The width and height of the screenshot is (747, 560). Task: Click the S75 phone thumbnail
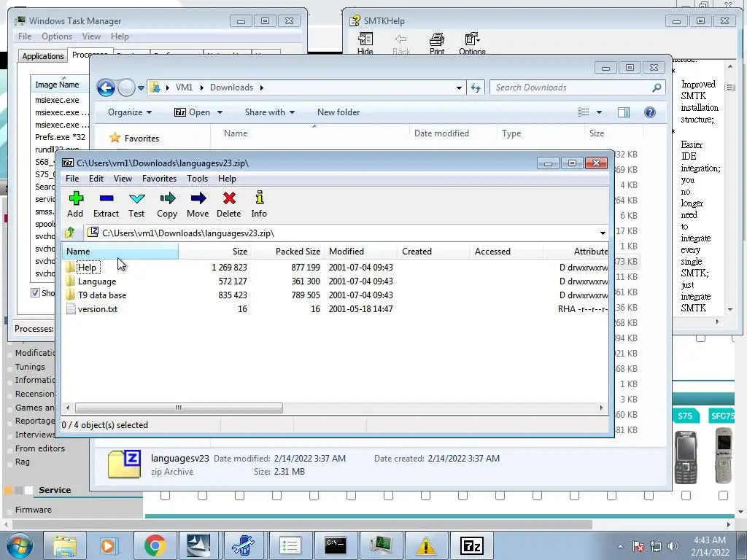click(x=686, y=456)
